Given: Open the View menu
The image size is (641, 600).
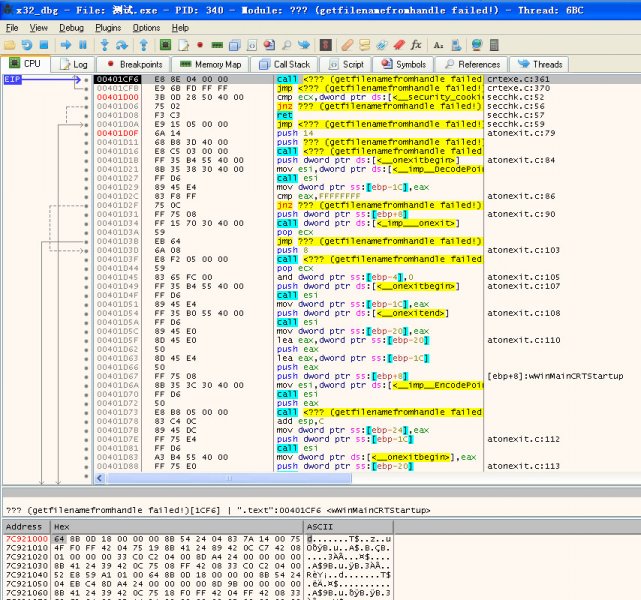Looking at the screenshot, I should pos(38,28).
